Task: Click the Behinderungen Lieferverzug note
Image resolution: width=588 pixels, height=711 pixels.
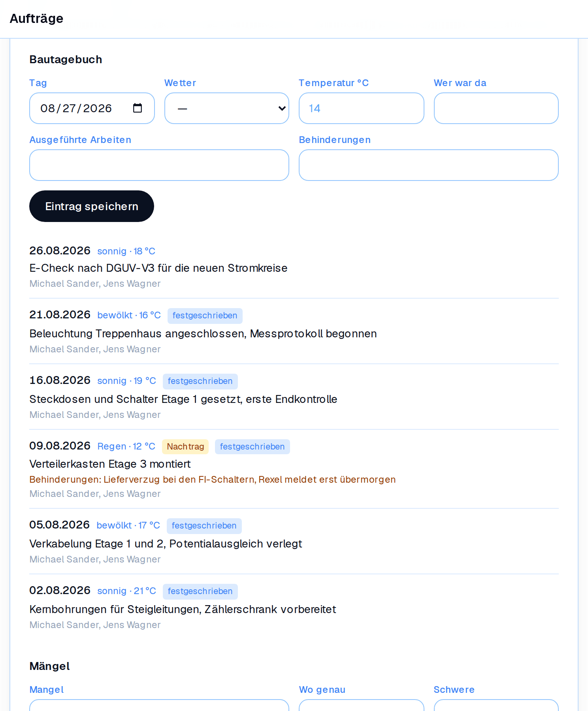Action: click(213, 480)
